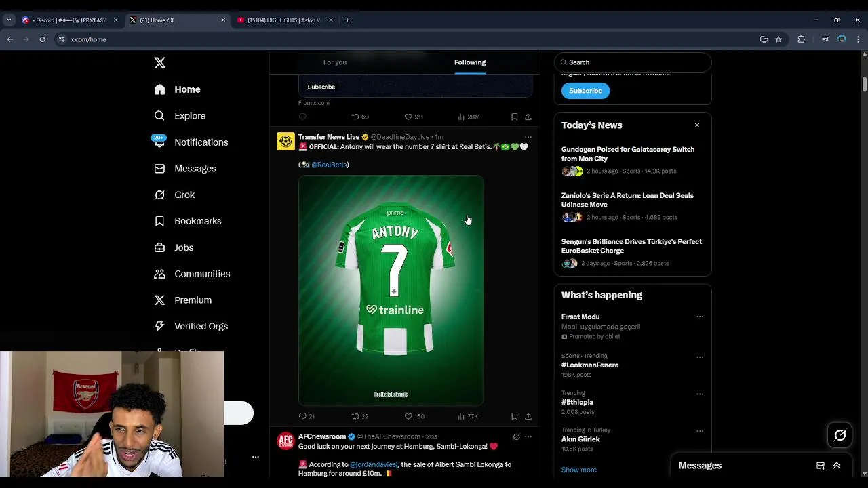
Task: Open floating Grok button
Action: pos(840,435)
